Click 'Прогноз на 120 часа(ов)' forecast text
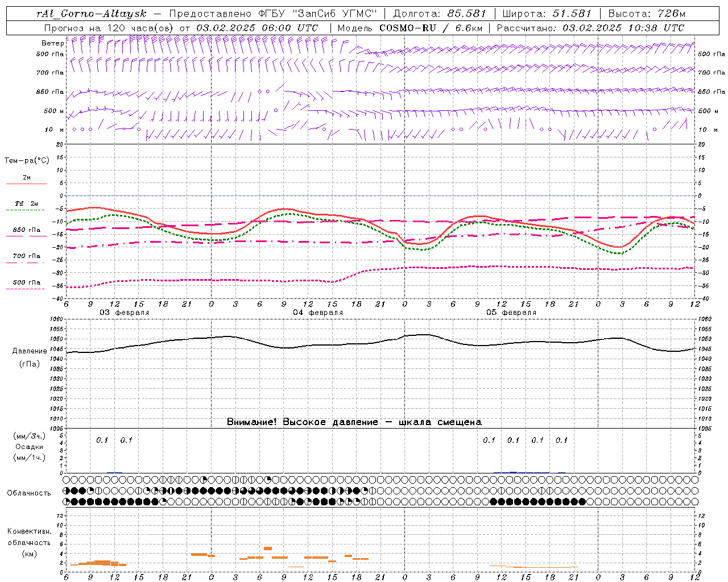Screen dimensions: 728x582 [x=109, y=28]
